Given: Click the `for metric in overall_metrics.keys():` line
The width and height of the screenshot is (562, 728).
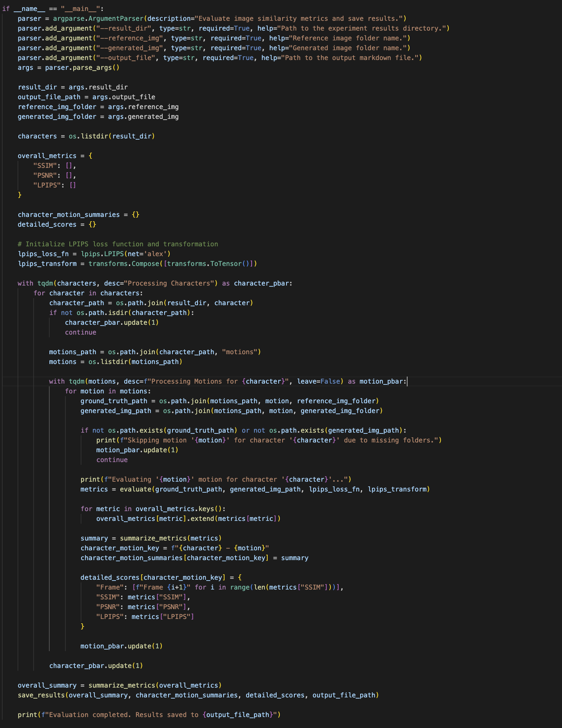Looking at the screenshot, I should [x=153, y=509].
